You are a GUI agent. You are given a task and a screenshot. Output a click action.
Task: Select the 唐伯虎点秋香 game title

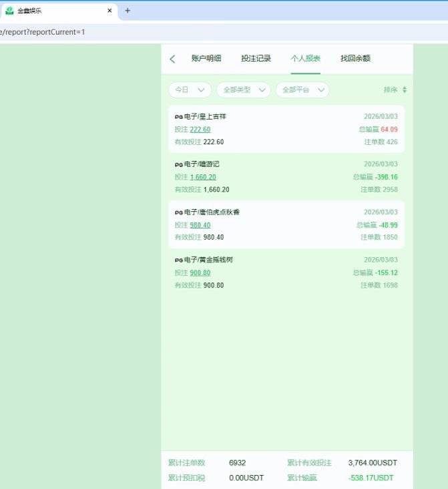point(220,212)
